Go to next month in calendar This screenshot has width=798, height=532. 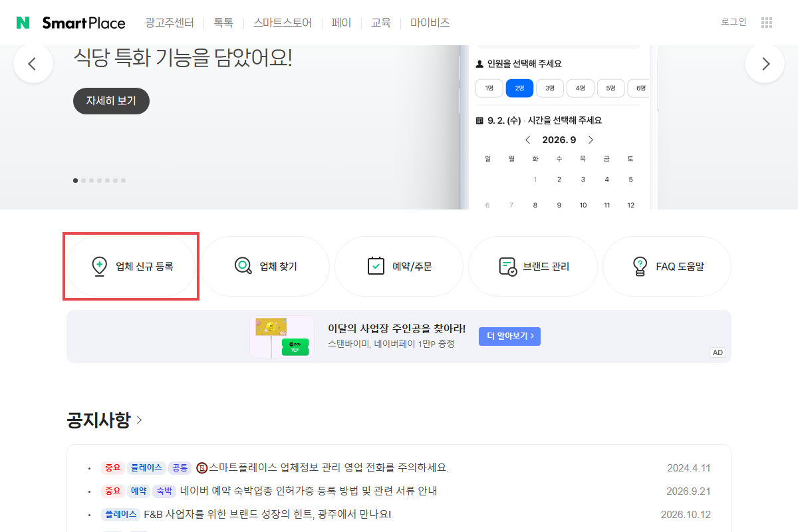[591, 140]
